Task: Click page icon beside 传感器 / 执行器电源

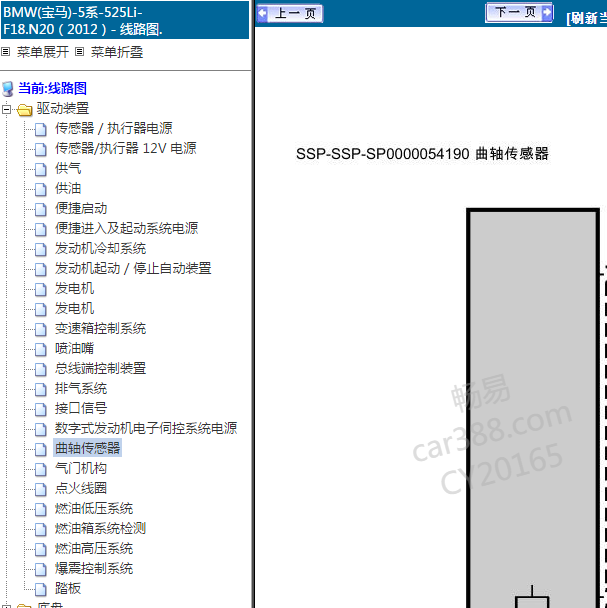Action: [40, 130]
